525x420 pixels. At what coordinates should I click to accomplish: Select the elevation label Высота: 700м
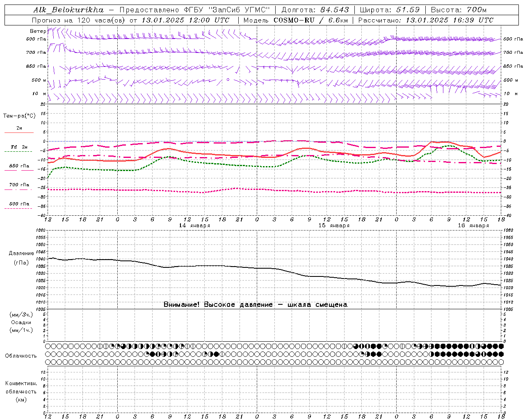click(x=459, y=10)
